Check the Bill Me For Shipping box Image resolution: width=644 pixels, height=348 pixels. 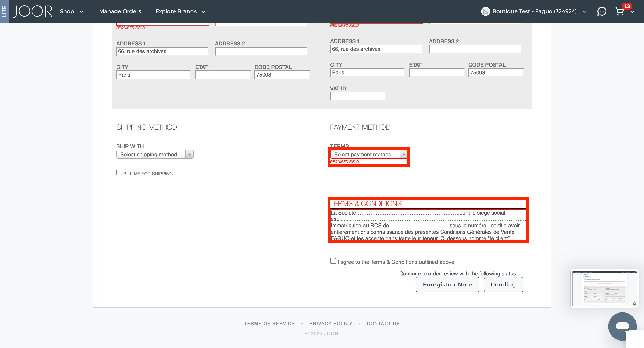click(x=119, y=172)
